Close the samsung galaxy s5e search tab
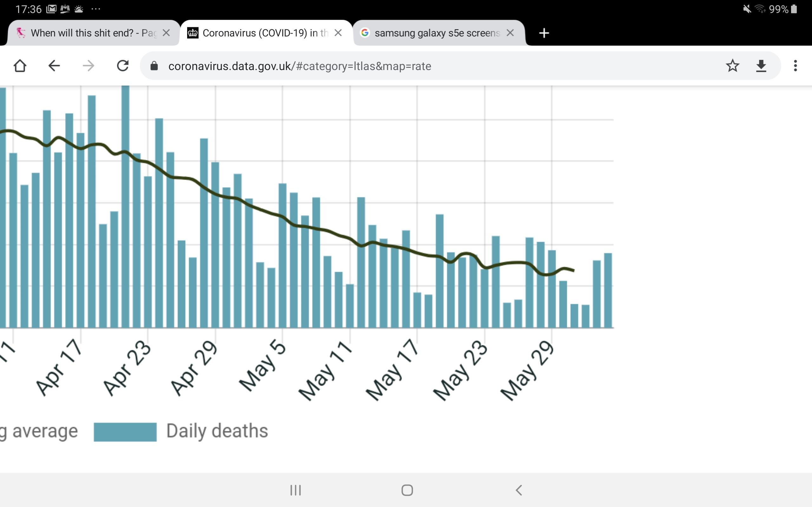The height and width of the screenshot is (507, 812). click(x=510, y=33)
